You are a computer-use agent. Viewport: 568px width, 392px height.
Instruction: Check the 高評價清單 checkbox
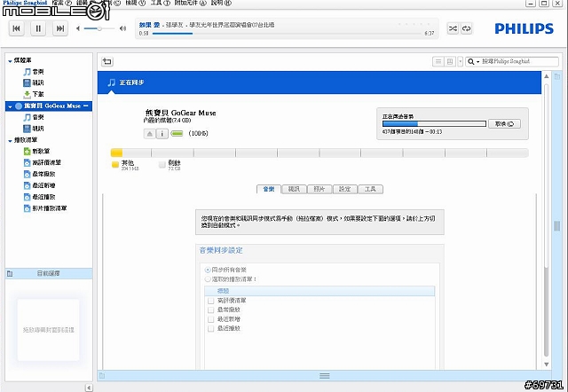211,301
